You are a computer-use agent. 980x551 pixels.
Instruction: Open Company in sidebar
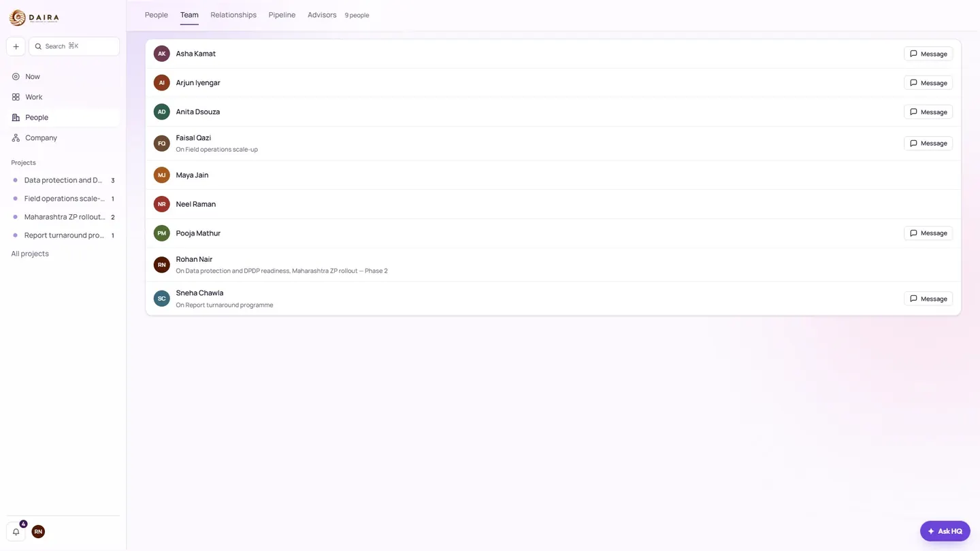(x=63, y=138)
